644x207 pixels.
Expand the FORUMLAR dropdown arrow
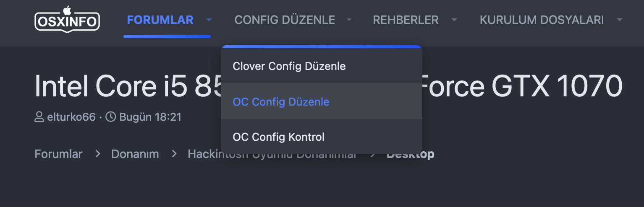209,20
